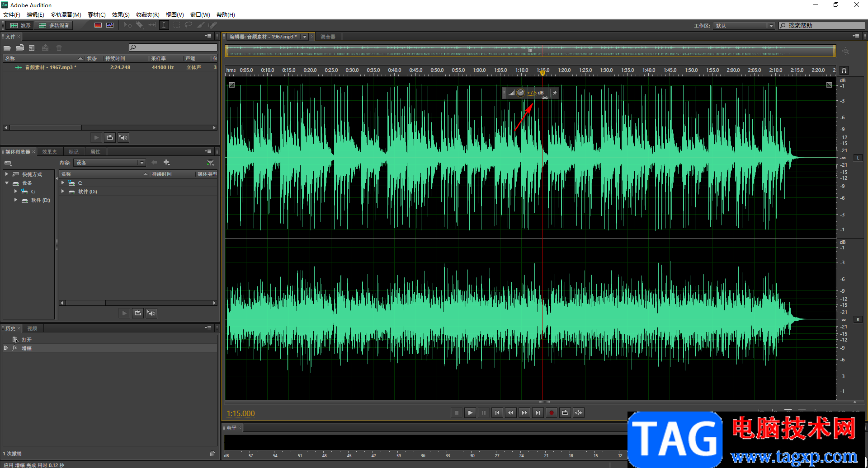This screenshot has width=868, height=468.
Task: Click the Record button in transport
Action: 551,412
